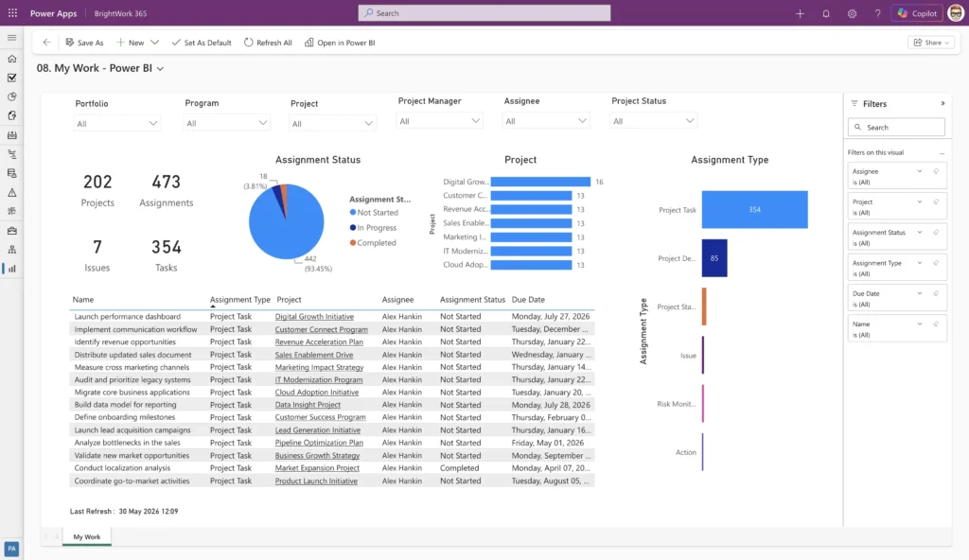This screenshot has height=560, width=969.
Task: Select the charts icon in left sidebar
Action: pos(11,269)
